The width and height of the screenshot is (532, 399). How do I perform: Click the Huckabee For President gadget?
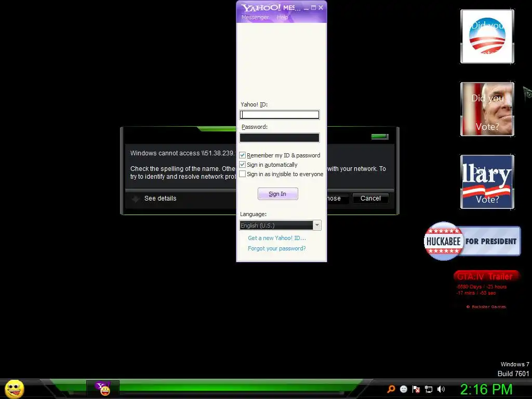pyautogui.click(x=472, y=241)
